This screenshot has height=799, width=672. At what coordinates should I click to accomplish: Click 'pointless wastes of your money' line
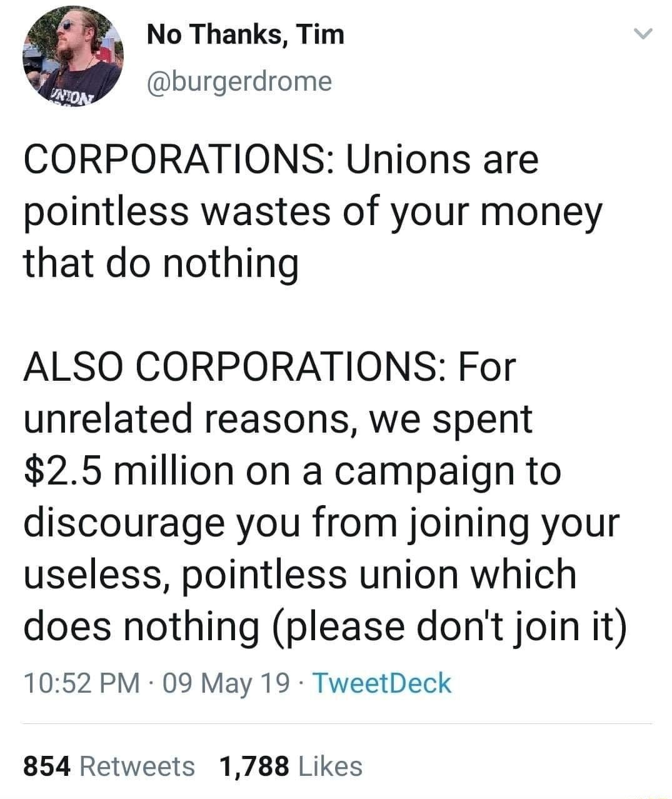coord(313,213)
